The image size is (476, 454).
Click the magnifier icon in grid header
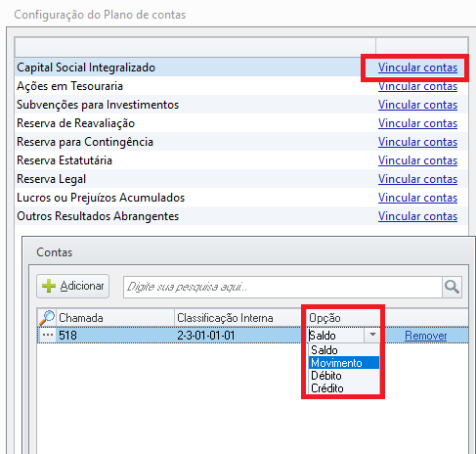pos(47,318)
